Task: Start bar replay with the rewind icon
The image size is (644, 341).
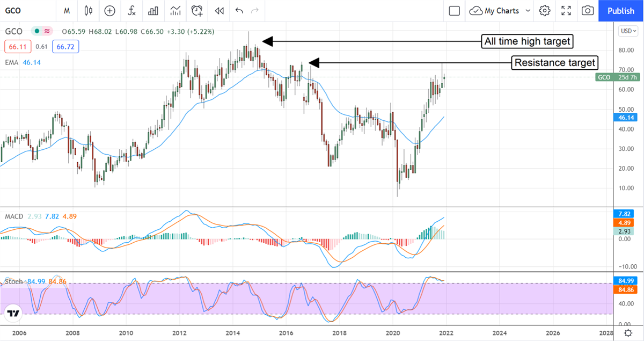Action: coord(218,11)
